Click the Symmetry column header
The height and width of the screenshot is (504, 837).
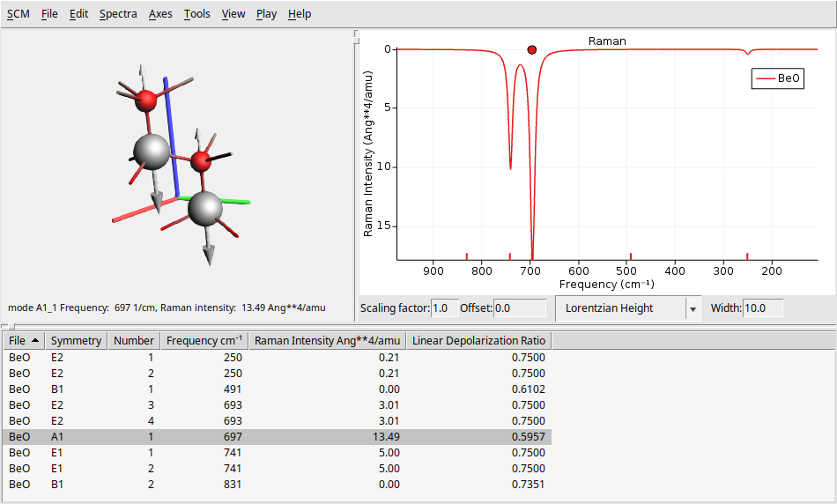76,341
